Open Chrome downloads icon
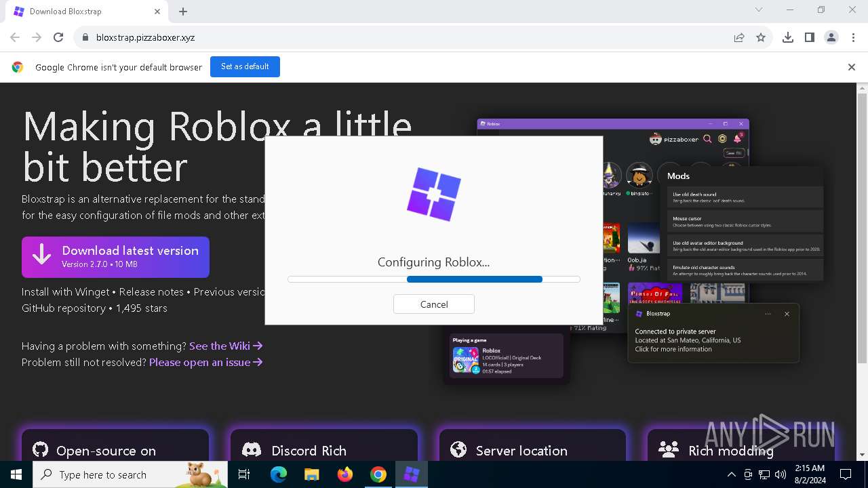 tap(788, 37)
